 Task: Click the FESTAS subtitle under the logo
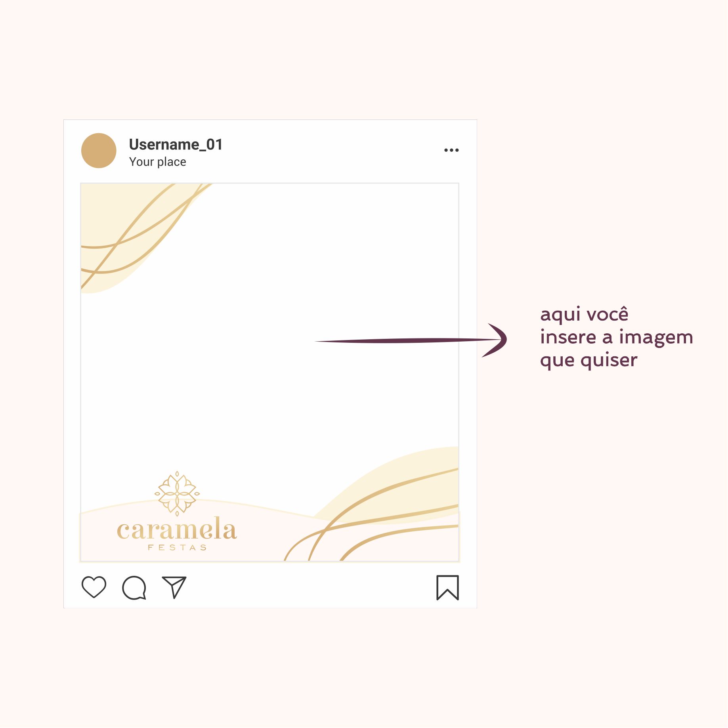pos(177,548)
